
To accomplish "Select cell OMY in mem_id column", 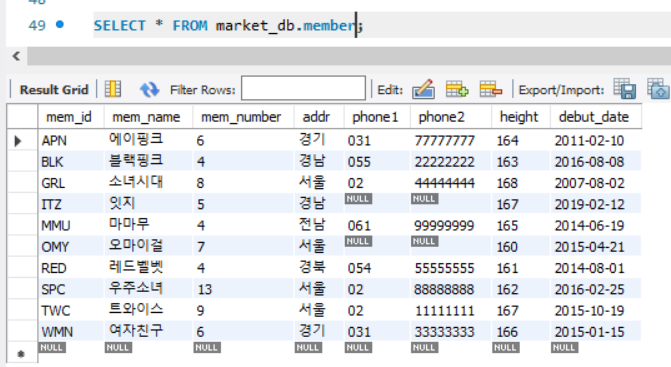I will click(x=71, y=247).
